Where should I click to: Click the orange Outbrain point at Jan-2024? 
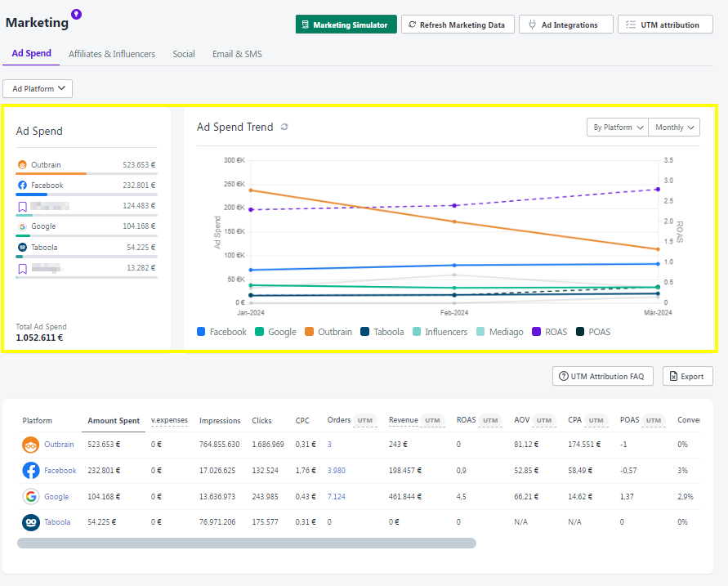click(251, 190)
